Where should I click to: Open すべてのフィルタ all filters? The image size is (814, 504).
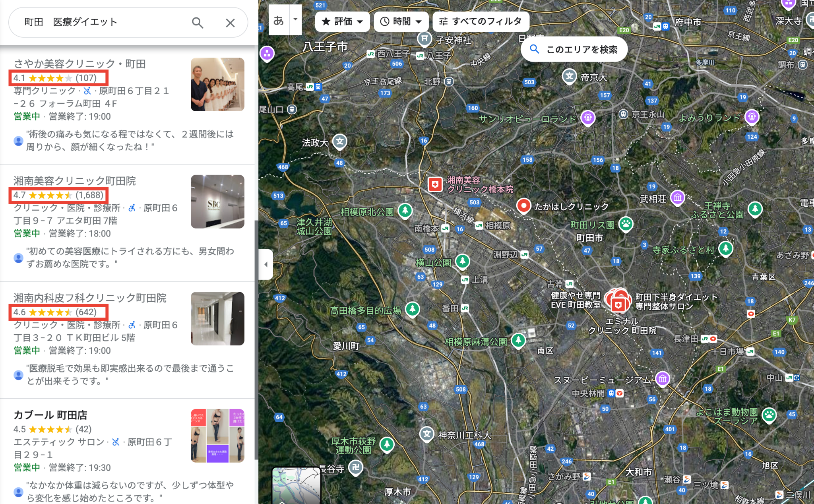coord(481,21)
